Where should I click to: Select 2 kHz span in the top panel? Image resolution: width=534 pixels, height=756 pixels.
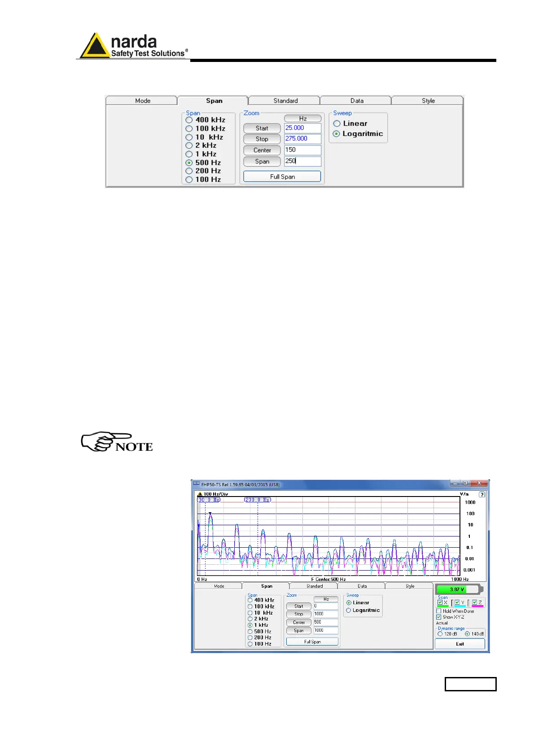click(201, 145)
